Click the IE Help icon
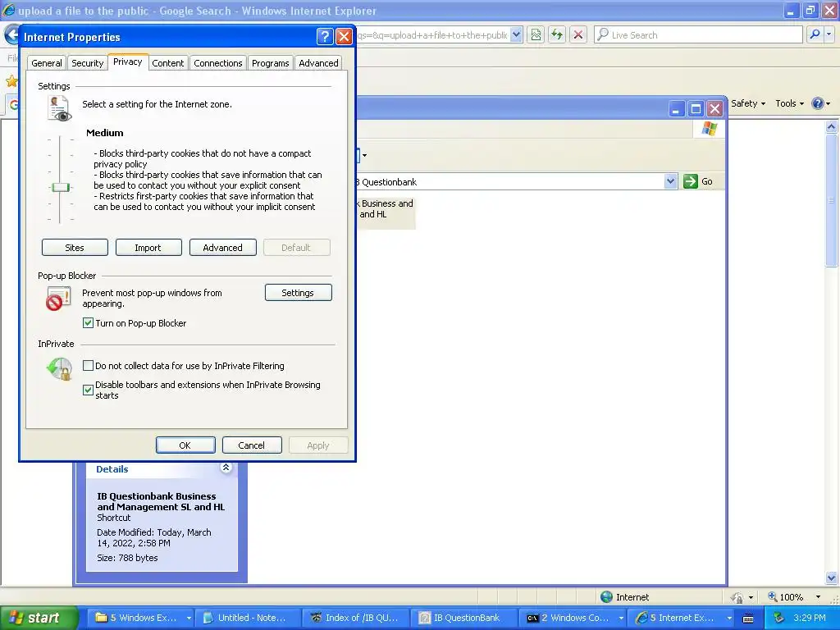Image resolution: width=840 pixels, height=630 pixels. click(818, 103)
